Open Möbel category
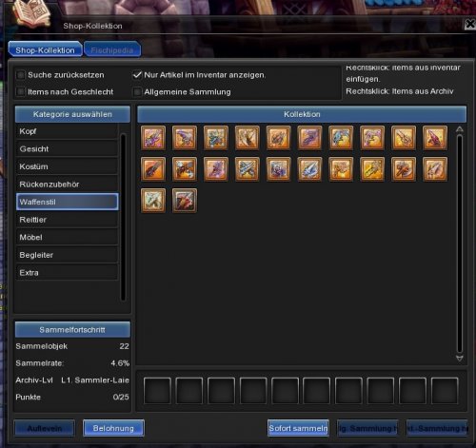The width and height of the screenshot is (476, 448). click(x=67, y=237)
